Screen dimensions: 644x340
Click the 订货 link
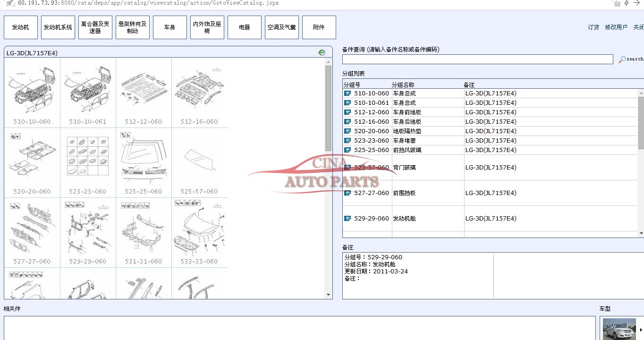point(593,27)
